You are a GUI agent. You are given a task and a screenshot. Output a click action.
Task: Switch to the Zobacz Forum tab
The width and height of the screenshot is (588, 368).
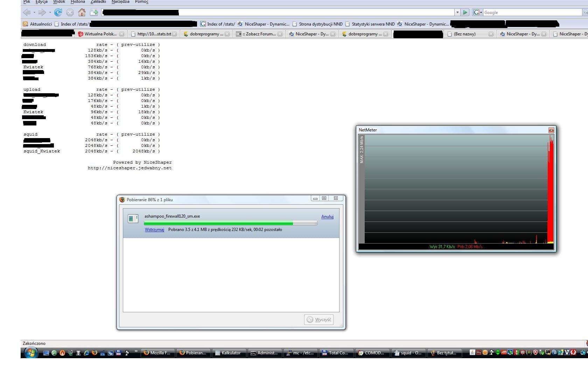coord(259,34)
